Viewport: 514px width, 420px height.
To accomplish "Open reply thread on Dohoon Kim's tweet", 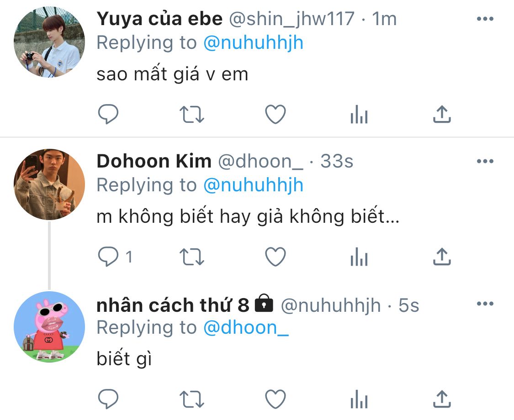I will pyautogui.click(x=116, y=257).
